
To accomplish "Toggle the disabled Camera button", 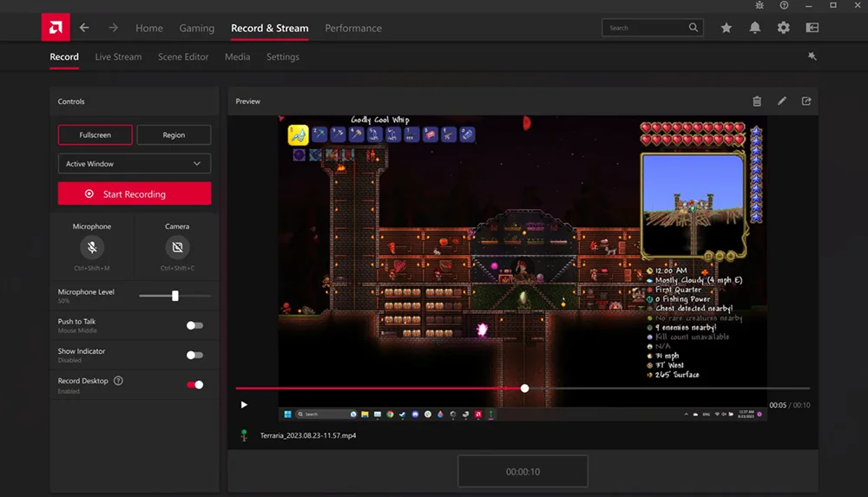I will point(177,247).
